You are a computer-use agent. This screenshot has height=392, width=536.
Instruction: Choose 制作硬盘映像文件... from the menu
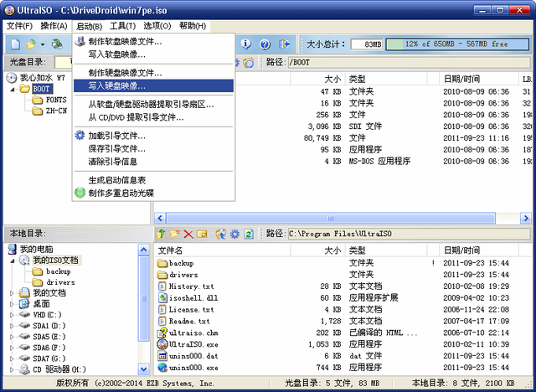(153, 73)
